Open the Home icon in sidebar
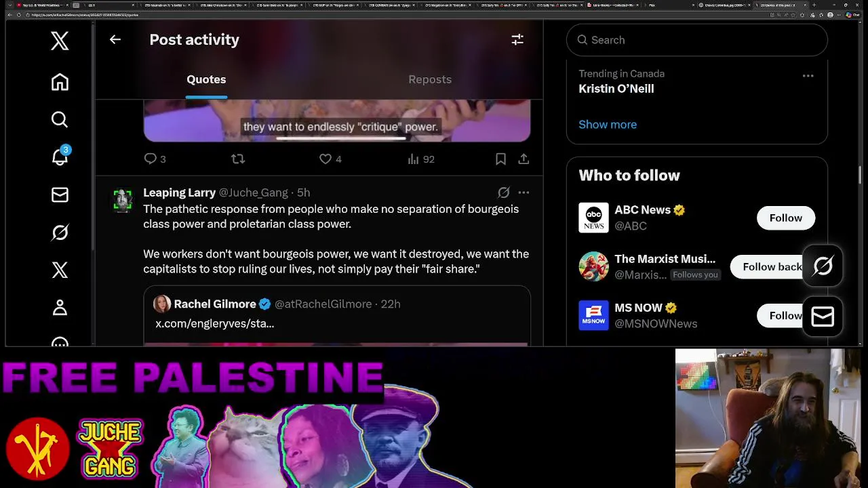868x488 pixels. (x=60, y=82)
